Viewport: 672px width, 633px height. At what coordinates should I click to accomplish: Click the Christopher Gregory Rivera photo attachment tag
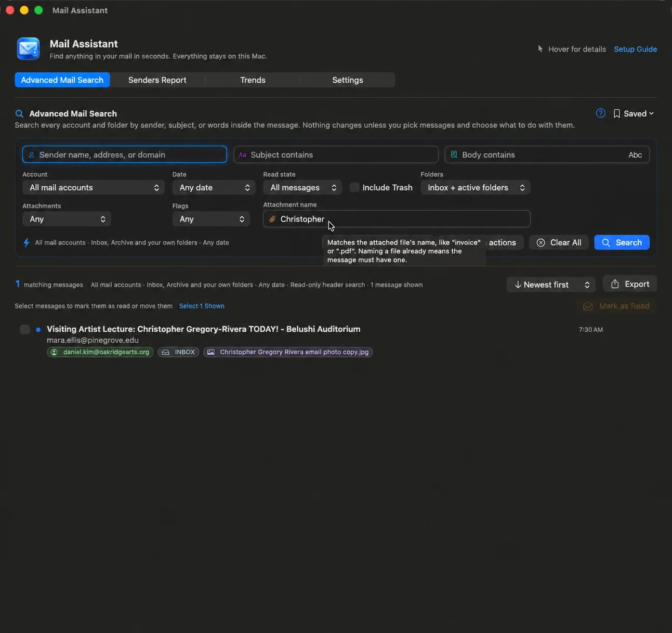(x=288, y=352)
